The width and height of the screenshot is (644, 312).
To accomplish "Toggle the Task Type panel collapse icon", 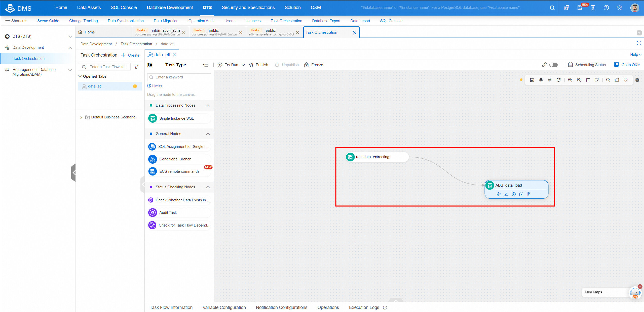I will (x=205, y=65).
